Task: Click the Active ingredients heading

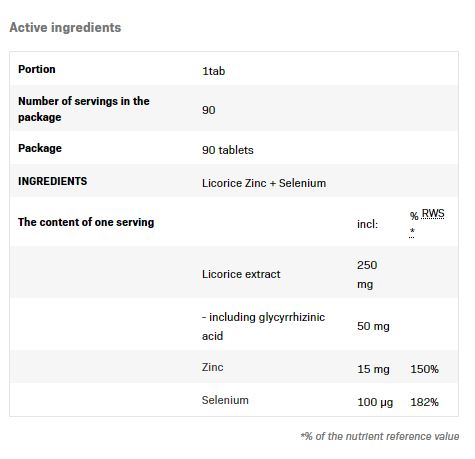Action: pos(65,27)
